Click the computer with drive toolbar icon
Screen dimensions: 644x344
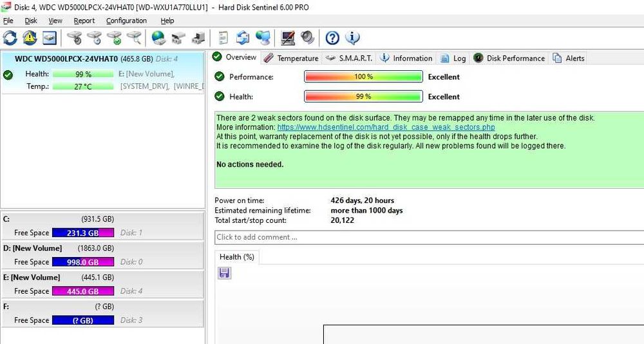click(x=198, y=38)
